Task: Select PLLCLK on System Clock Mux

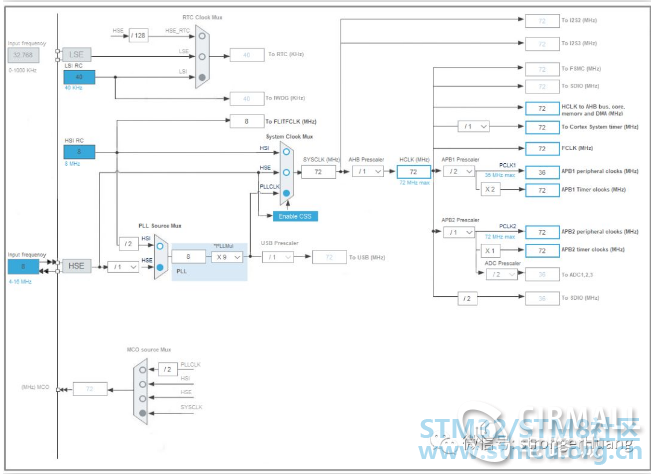Action: (286, 193)
